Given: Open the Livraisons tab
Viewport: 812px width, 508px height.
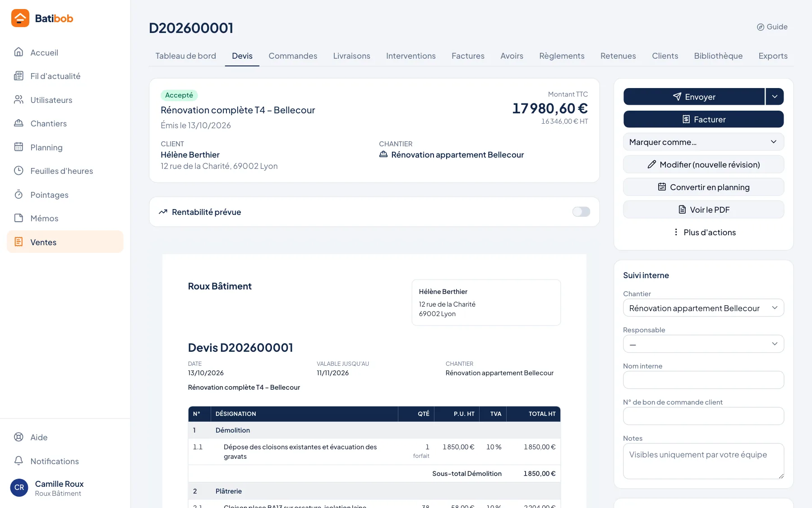Looking at the screenshot, I should pyautogui.click(x=351, y=56).
